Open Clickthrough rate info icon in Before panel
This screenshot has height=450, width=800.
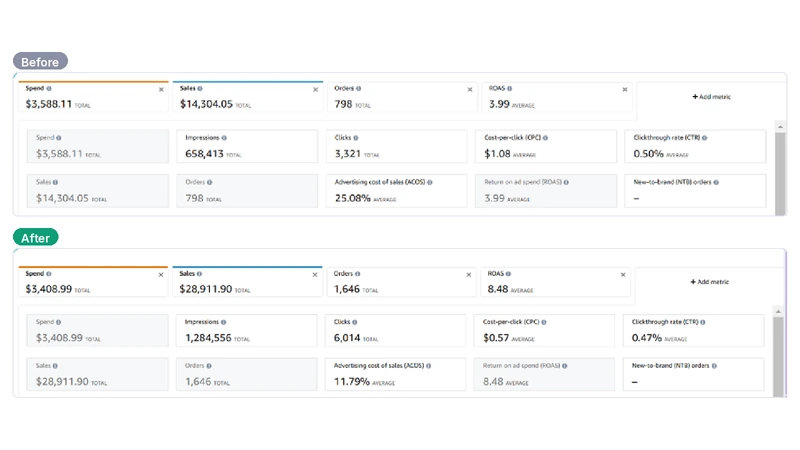[705, 138]
